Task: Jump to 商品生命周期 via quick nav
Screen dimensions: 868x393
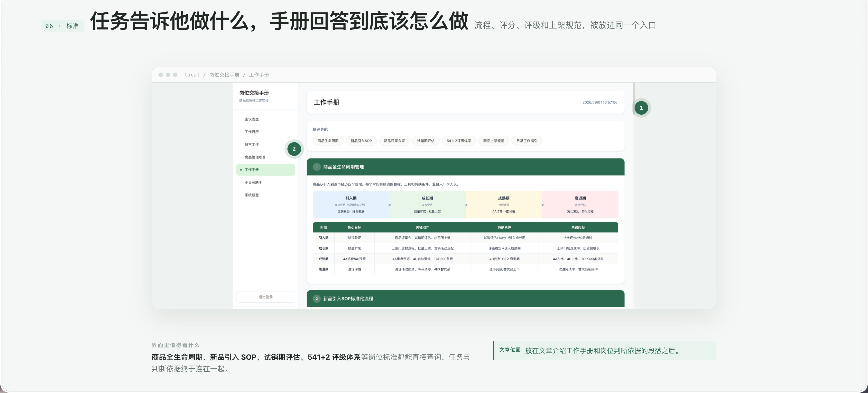Action: [x=328, y=141]
